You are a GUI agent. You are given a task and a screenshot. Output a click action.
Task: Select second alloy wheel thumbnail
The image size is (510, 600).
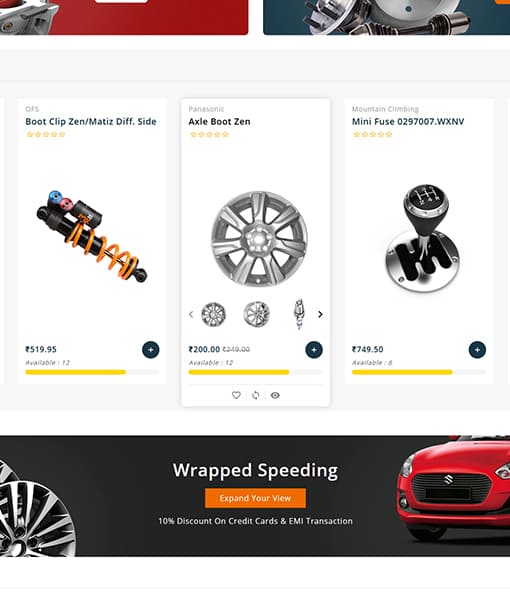point(256,314)
